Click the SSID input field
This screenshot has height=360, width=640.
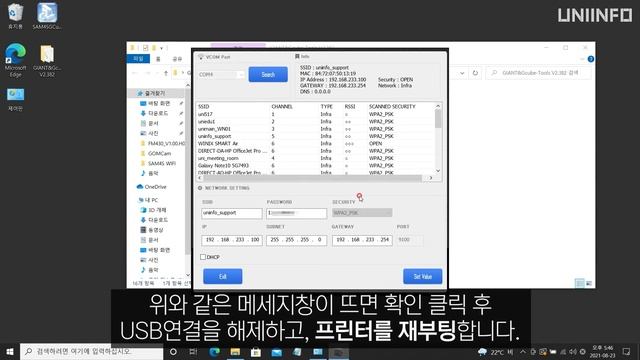pyautogui.click(x=231, y=213)
